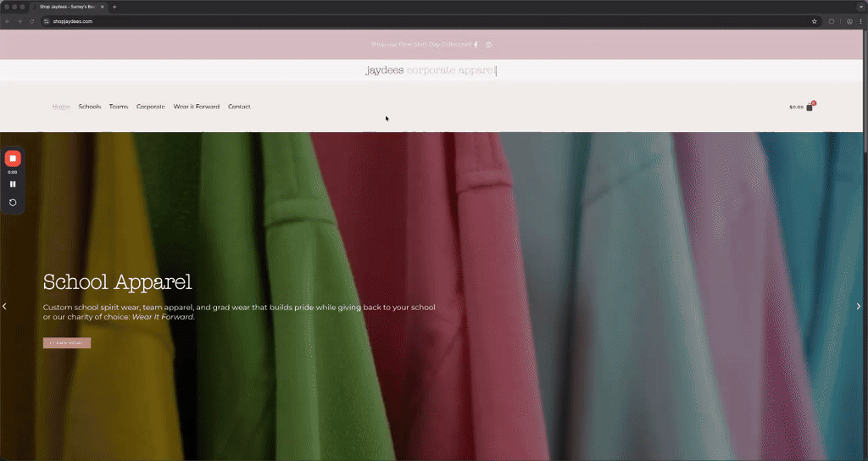Open the Contact menu item
This screenshot has width=868, height=461.
pyautogui.click(x=239, y=107)
